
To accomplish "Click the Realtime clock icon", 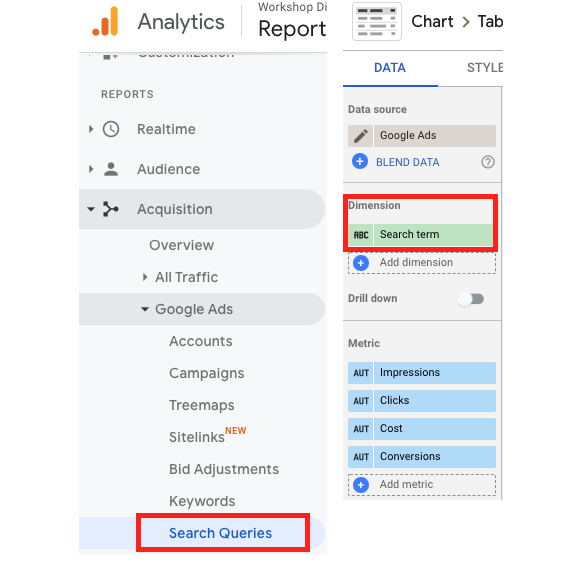I will tap(111, 129).
